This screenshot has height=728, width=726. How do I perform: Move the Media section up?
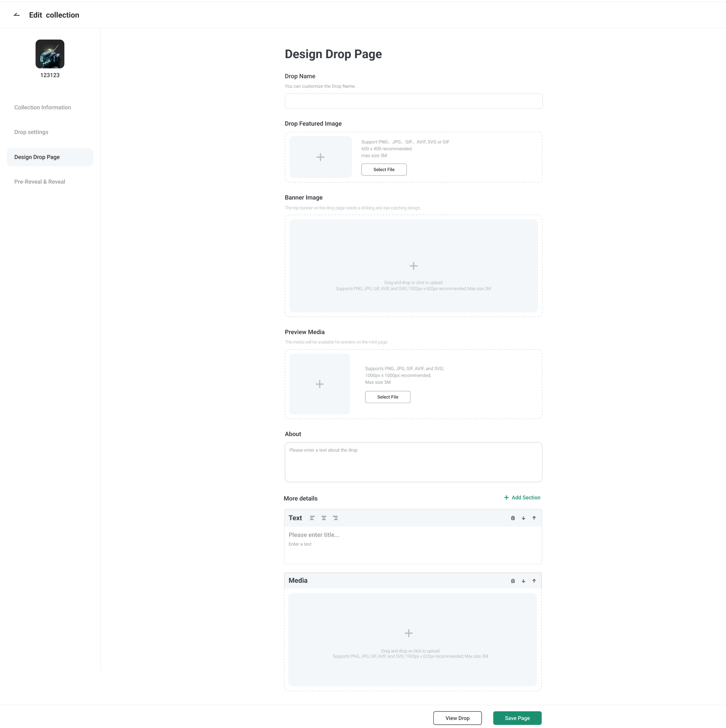[534, 581]
